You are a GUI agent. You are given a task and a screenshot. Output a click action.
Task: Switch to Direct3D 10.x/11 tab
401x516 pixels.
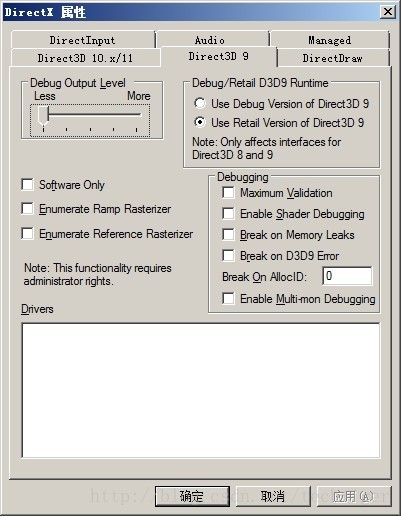point(85,58)
